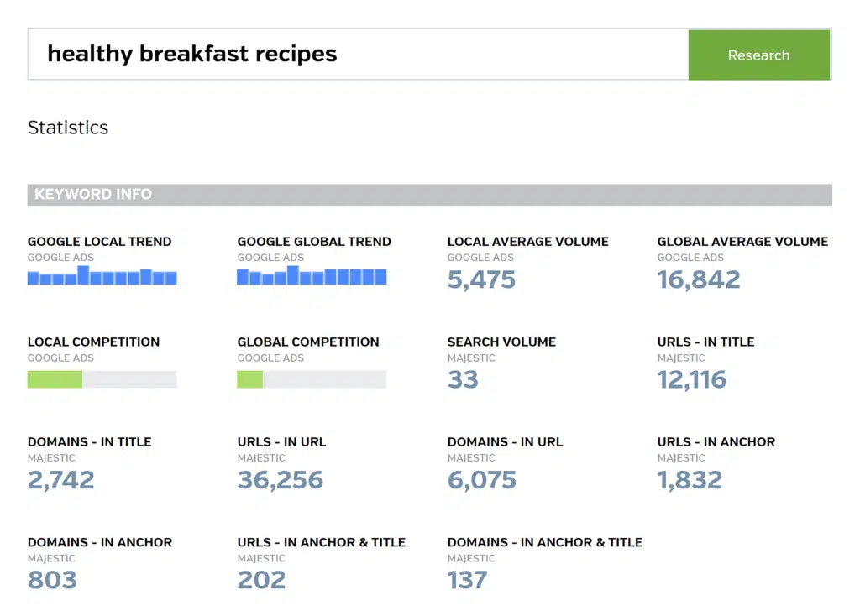This screenshot has height=616, width=860.
Task: Click the Local Average Volume value 5,475
Action: tap(481, 279)
